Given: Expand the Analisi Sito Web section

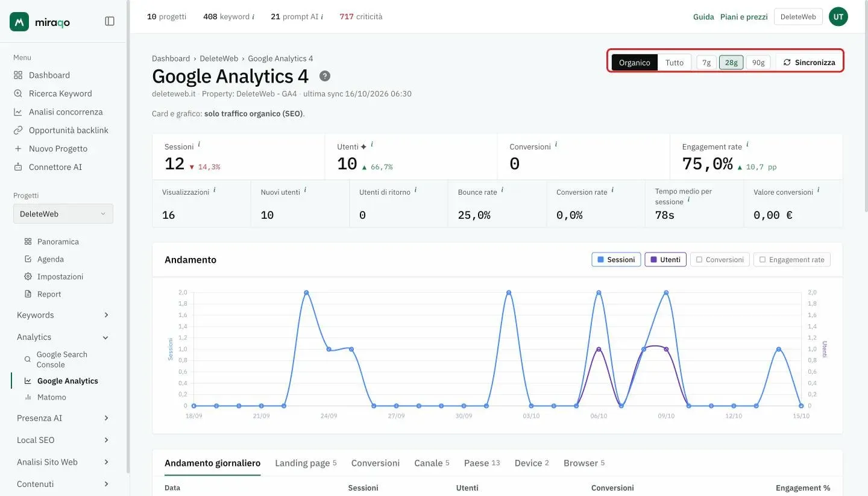Looking at the screenshot, I should coord(63,462).
